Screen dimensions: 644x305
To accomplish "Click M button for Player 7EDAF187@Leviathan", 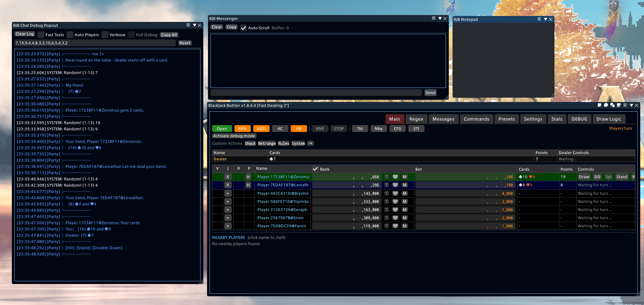I will click(x=405, y=185).
